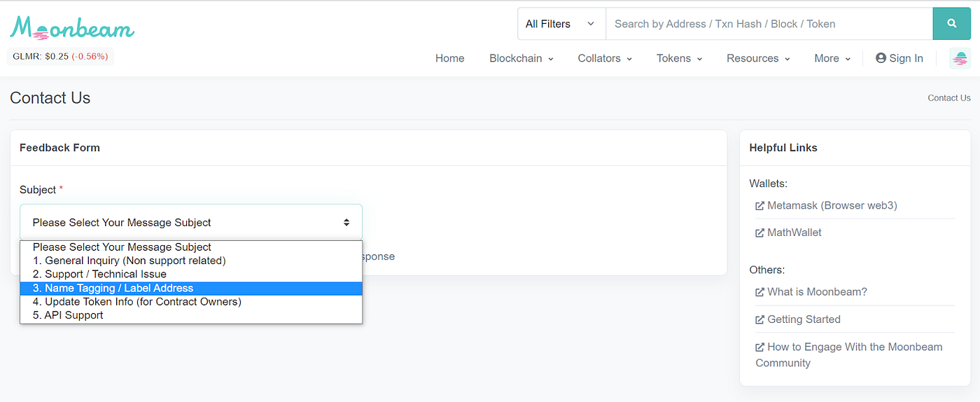Go to the Home menu item
The width and height of the screenshot is (980, 402).
click(x=450, y=58)
